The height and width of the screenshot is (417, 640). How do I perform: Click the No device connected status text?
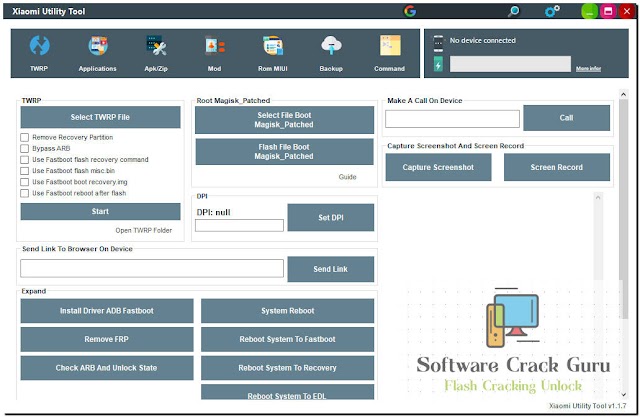tap(482, 40)
